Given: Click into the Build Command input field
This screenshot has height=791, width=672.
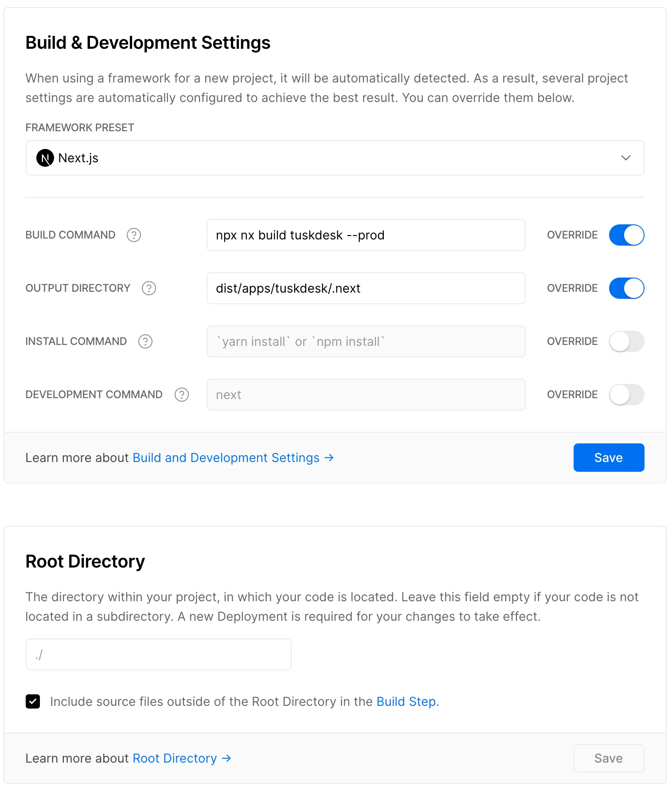Looking at the screenshot, I should [366, 235].
